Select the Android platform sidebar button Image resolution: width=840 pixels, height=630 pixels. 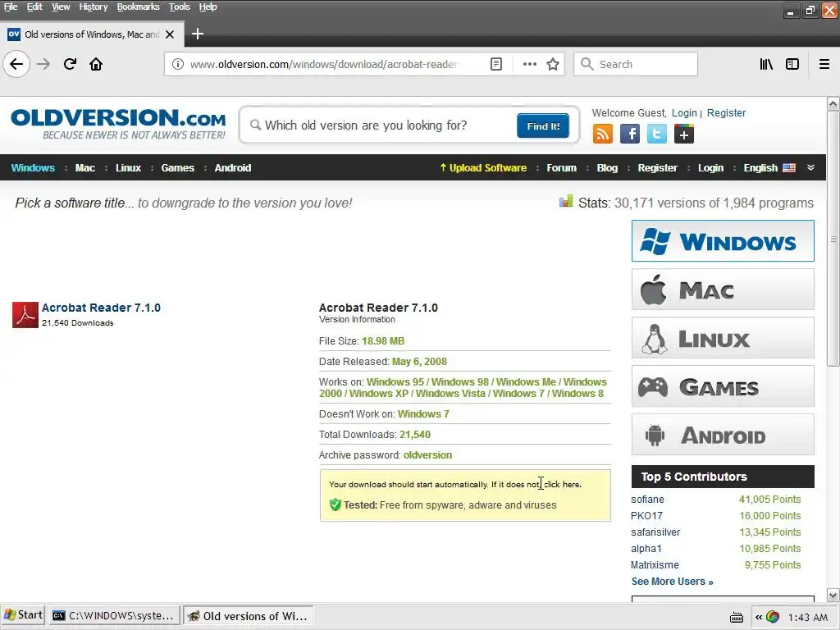723,435
